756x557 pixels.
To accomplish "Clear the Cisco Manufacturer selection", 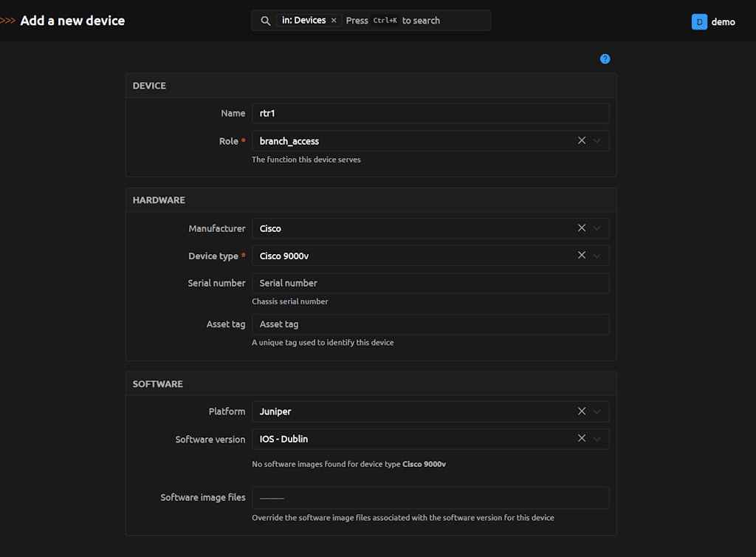I will [582, 228].
